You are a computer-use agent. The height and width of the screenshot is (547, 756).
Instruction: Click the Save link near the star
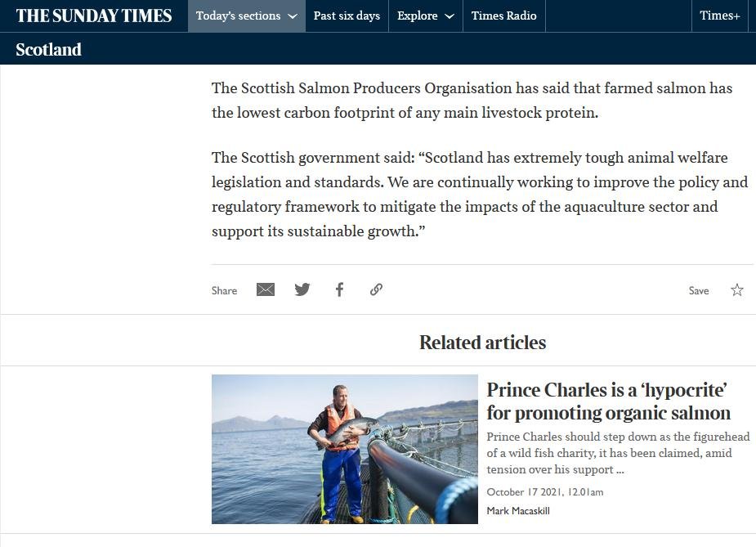click(698, 290)
